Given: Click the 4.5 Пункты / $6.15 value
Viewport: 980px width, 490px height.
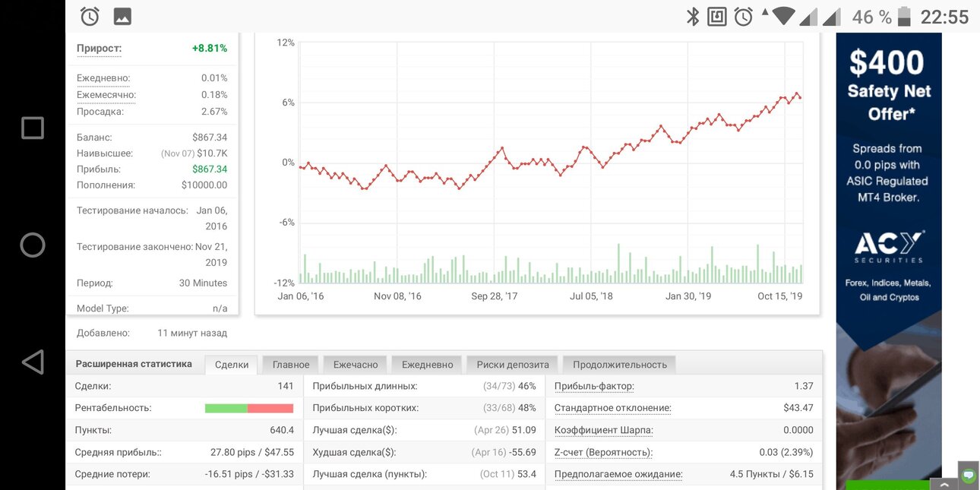Looking at the screenshot, I should [x=772, y=474].
